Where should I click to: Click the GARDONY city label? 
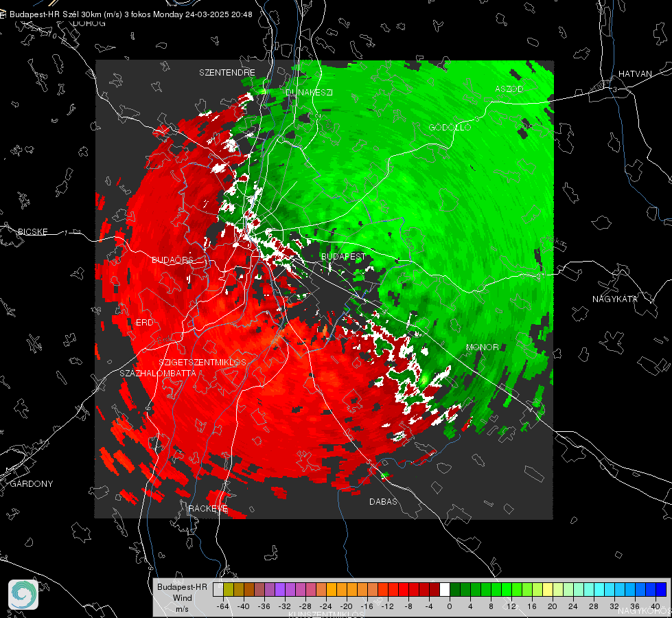point(32,484)
